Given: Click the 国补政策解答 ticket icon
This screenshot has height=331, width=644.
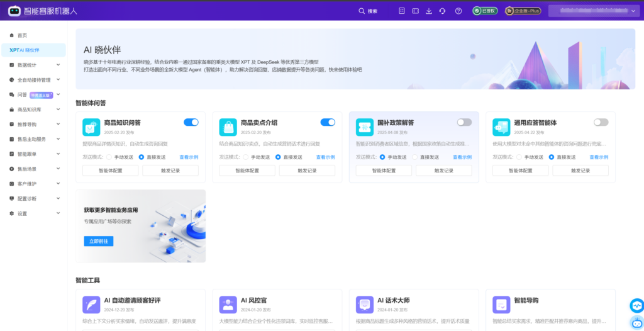Looking at the screenshot, I should 365,127.
